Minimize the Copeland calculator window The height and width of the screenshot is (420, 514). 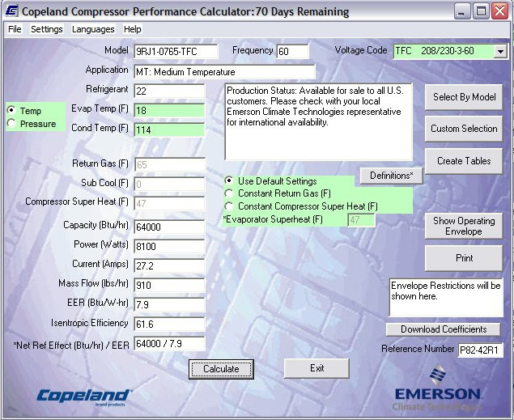coord(462,12)
